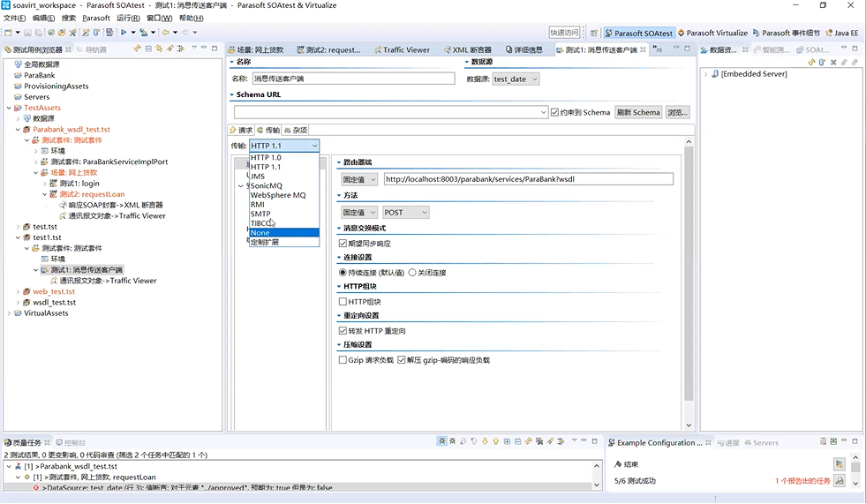Click the New file toolbar icon
Image resolution: width=866 pixels, height=504 pixels.
8,33
